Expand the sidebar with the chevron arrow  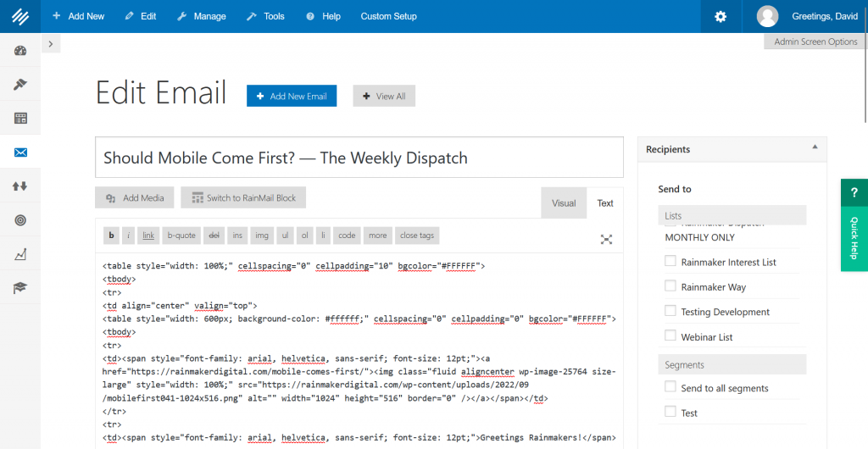pyautogui.click(x=51, y=44)
